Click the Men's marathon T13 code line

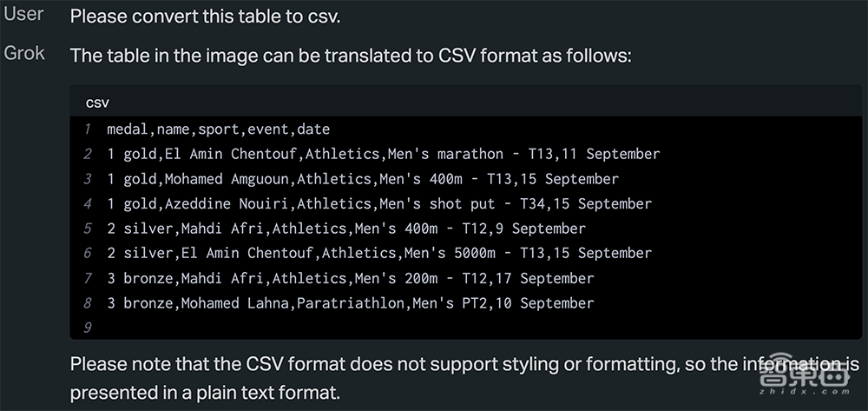383,154
